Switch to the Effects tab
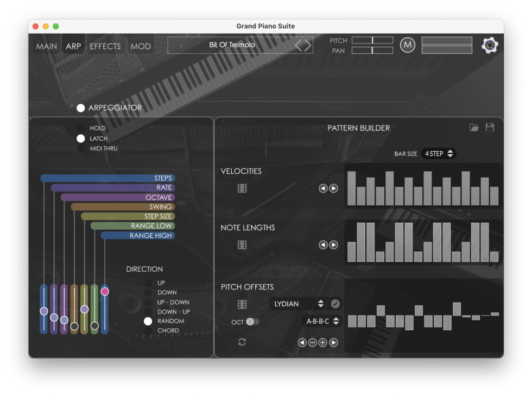This screenshot has width=532, height=396. click(x=105, y=46)
